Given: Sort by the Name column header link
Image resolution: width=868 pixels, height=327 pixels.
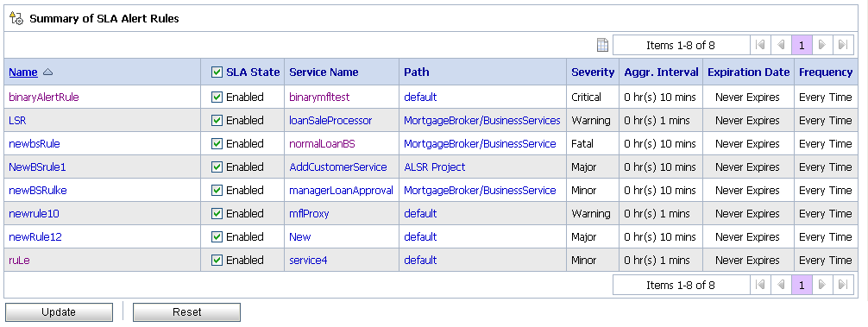Looking at the screenshot, I should [23, 72].
